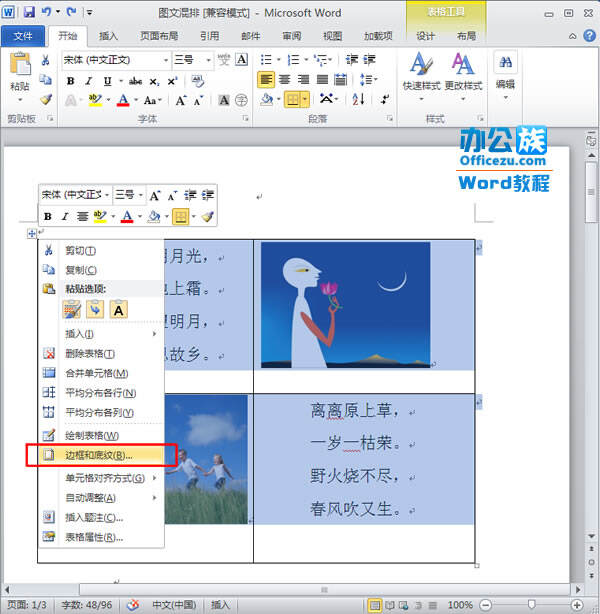Choose 合并单元格(M) from context menu
The width and height of the screenshot is (600, 614).
point(101,373)
